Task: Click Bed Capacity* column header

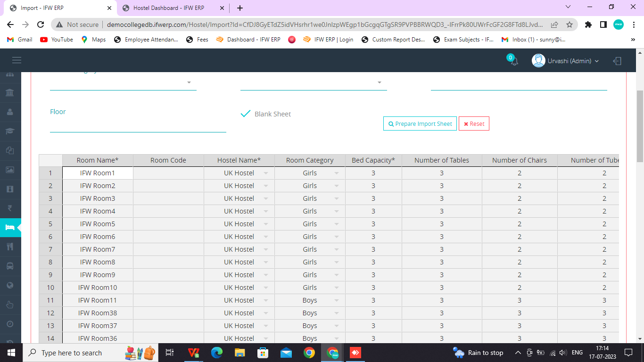Action: pos(373,160)
